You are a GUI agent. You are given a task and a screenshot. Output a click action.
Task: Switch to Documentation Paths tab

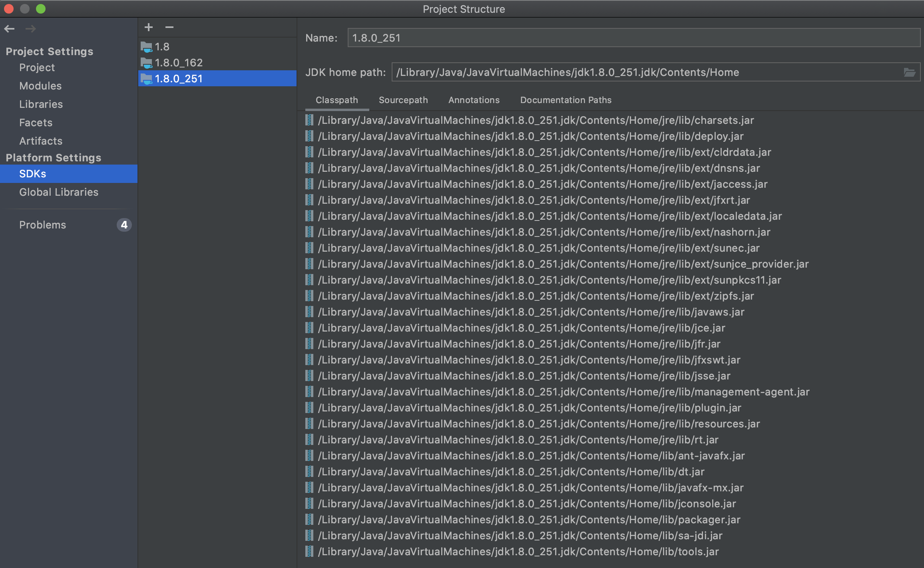[566, 100]
